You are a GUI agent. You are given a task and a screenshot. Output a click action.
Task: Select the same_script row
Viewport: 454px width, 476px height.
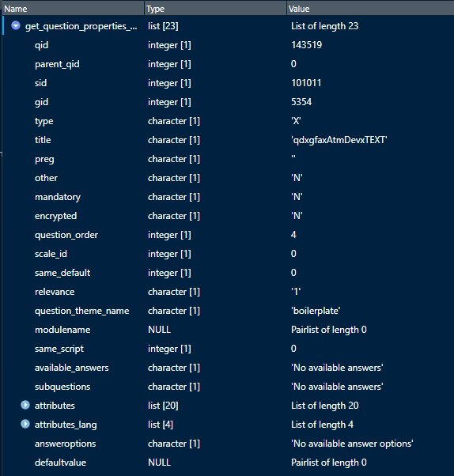pyautogui.click(x=228, y=349)
